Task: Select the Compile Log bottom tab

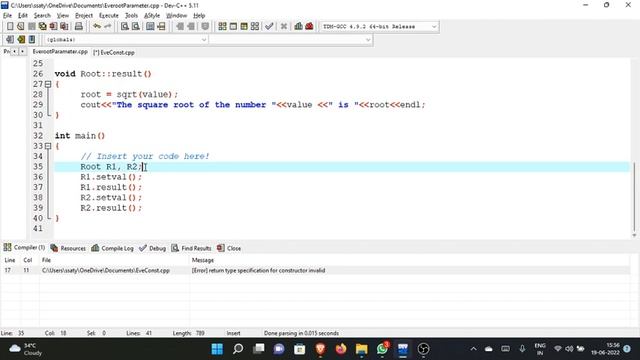Action: (x=112, y=248)
